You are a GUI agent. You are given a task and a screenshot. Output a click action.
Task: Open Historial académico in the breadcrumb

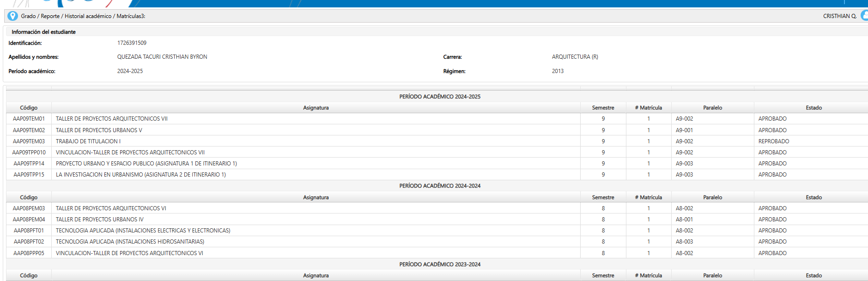(x=88, y=16)
